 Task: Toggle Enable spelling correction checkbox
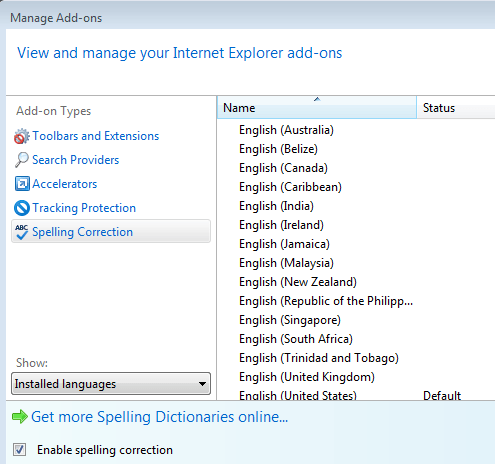pos(19,450)
